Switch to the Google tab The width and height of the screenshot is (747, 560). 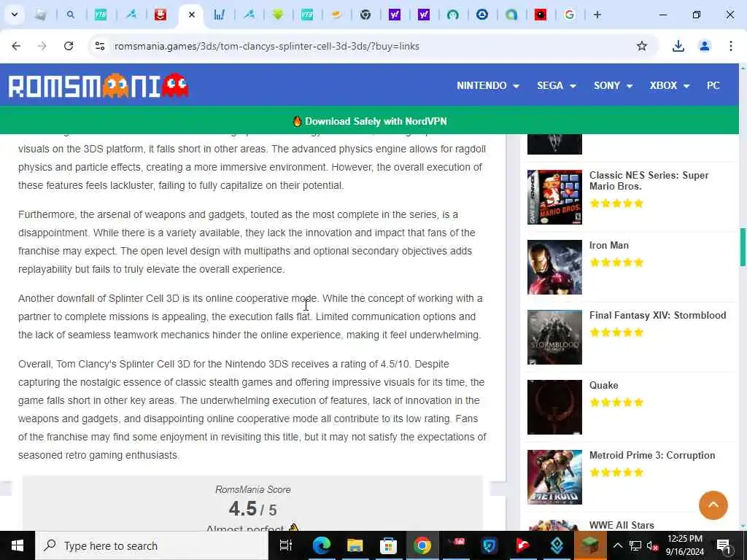pos(569,15)
